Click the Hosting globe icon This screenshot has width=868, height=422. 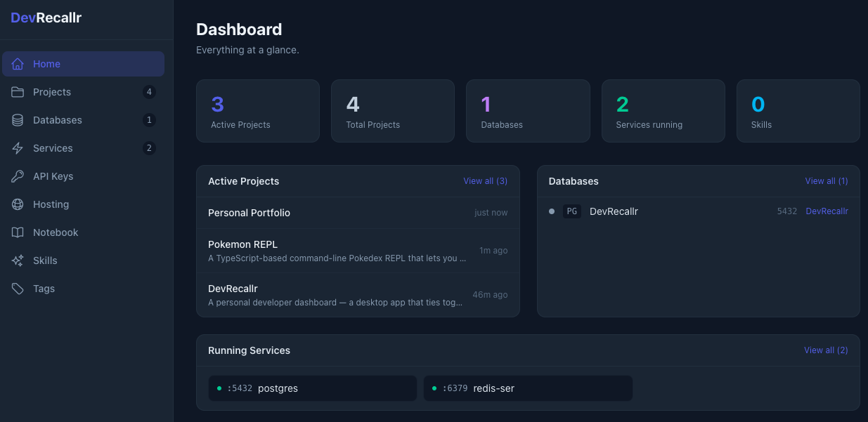[x=16, y=204]
